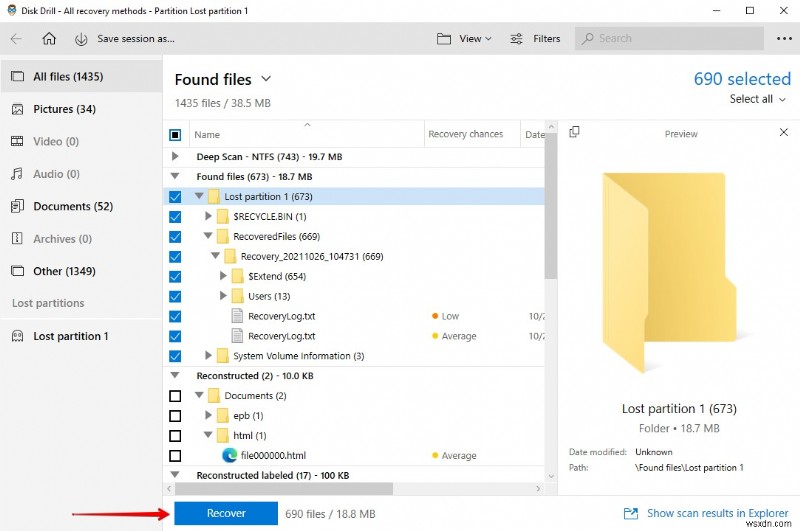Click the Documents category icon

(17, 206)
